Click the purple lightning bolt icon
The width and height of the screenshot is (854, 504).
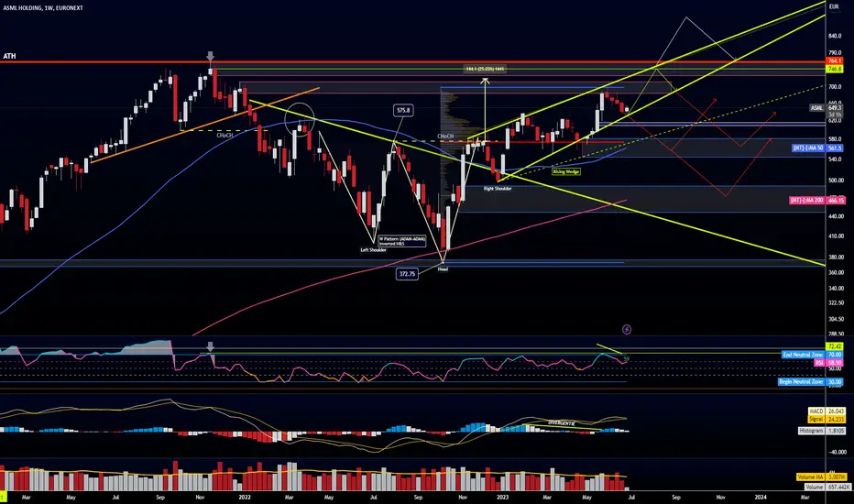coord(627,329)
